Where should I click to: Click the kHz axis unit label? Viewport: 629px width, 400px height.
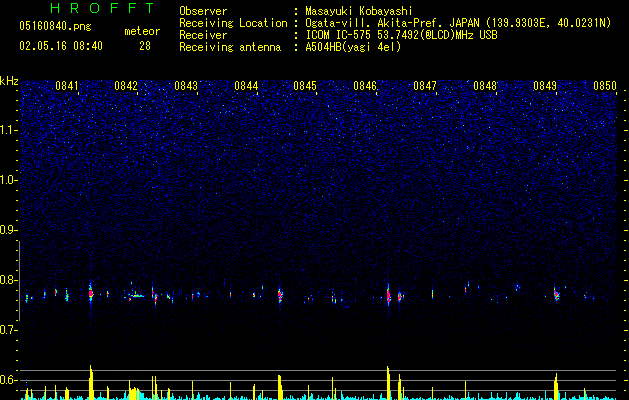coord(9,81)
